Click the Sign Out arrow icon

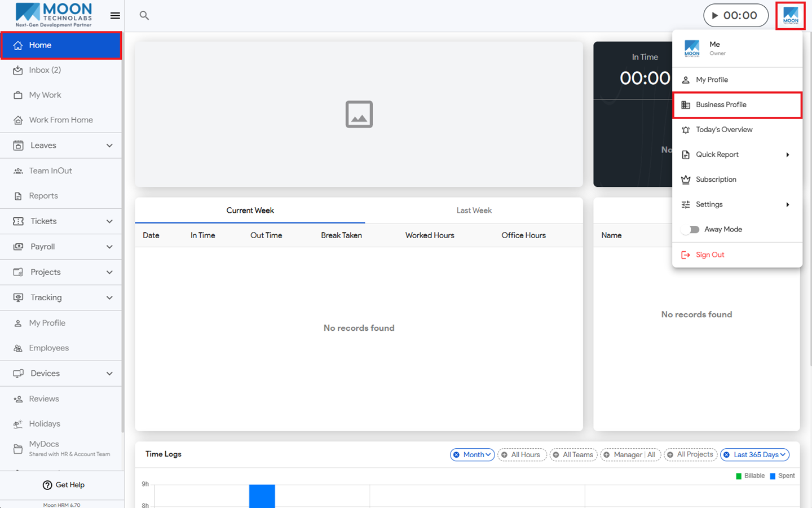(x=686, y=255)
